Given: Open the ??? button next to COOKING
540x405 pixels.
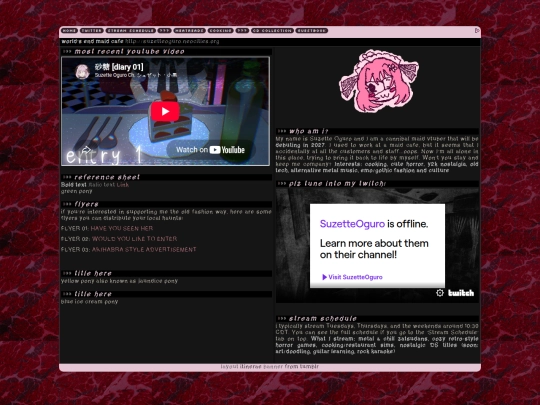Looking at the screenshot, I should (x=242, y=31).
